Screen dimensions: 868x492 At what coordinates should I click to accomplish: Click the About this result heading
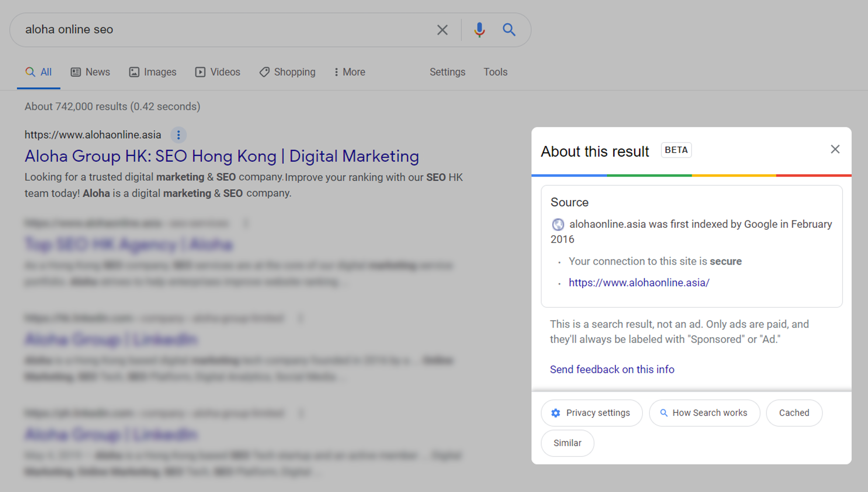pos(595,152)
